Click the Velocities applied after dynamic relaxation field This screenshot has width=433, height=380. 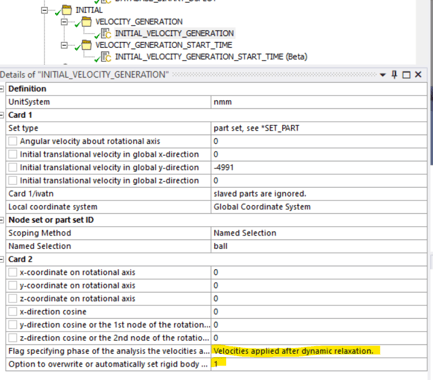tap(319, 351)
